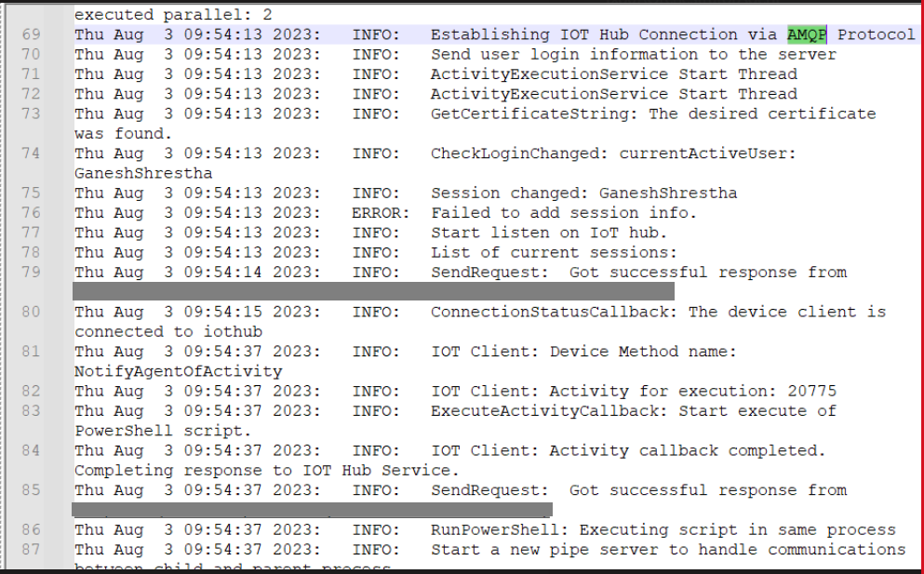Screen dimensions: 924x574
Task: Click line number 80 in the margin
Action: point(32,312)
